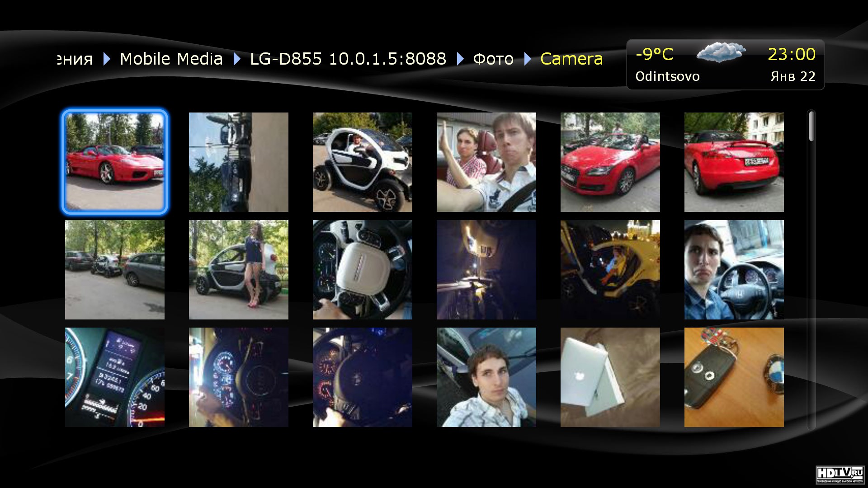Open the BMW car key photo thumbnail
The image size is (868, 488).
(734, 377)
